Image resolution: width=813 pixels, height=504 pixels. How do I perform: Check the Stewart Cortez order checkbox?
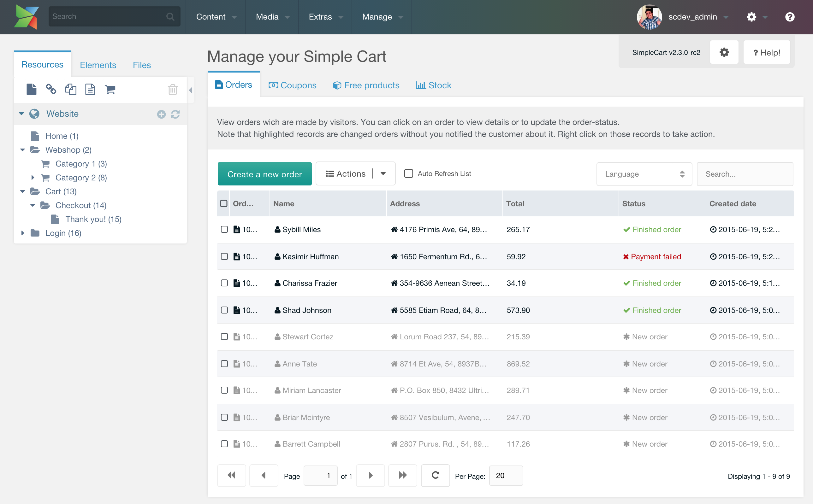coord(224,337)
